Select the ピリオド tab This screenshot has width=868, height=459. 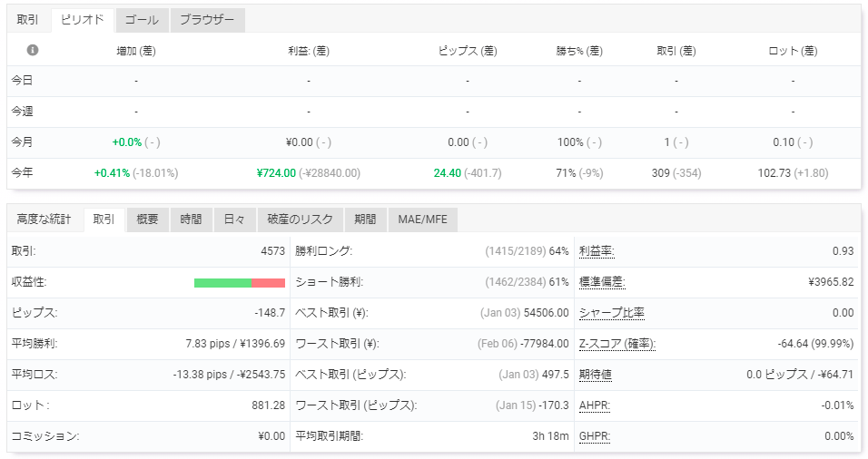click(x=83, y=20)
